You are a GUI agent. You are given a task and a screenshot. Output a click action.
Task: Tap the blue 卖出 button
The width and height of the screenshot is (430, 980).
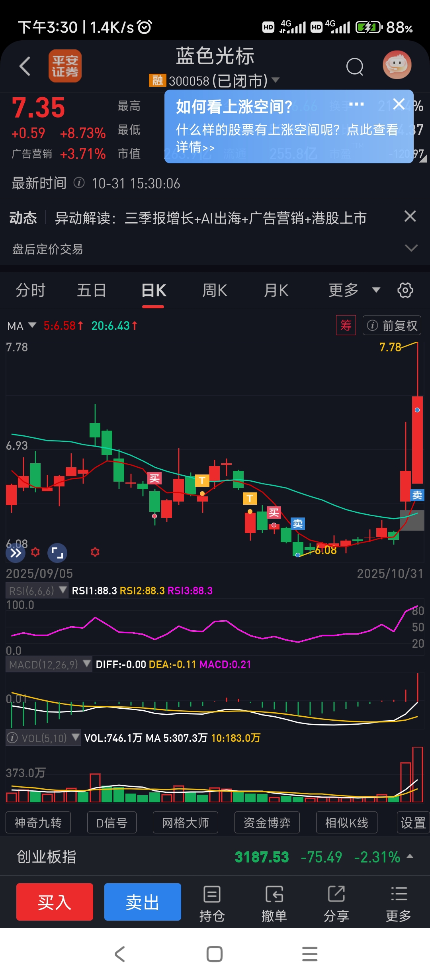(x=143, y=902)
